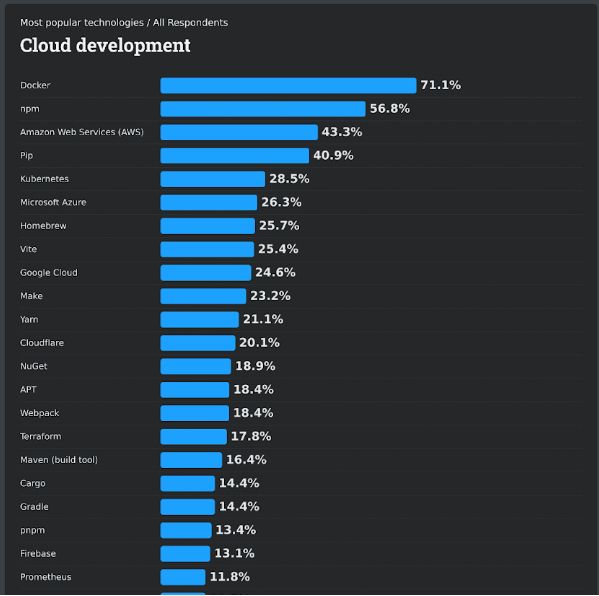Click the 43.3% value
Screen dimensions: 599x596
(x=342, y=132)
